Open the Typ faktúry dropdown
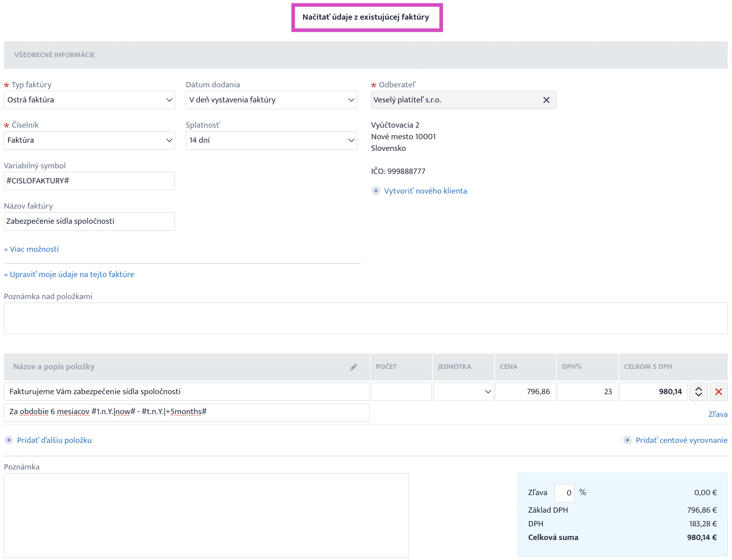This screenshot has width=732, height=560. [89, 100]
